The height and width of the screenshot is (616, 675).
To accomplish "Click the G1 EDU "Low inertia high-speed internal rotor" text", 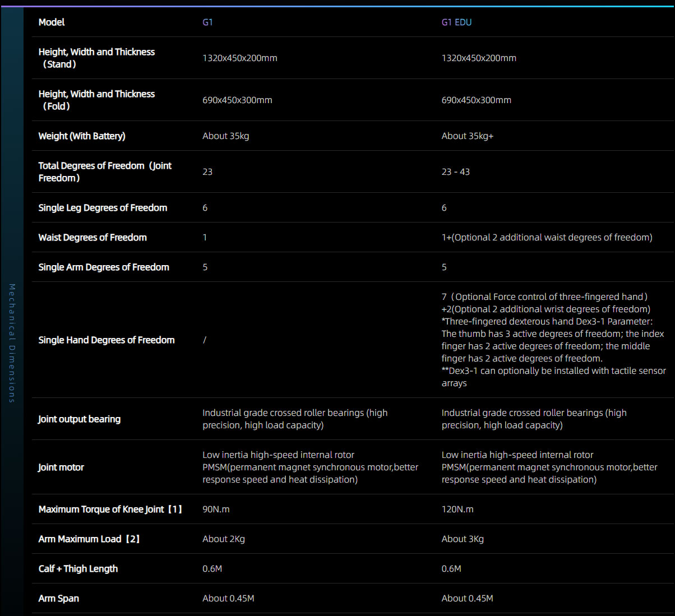I will (x=549, y=467).
